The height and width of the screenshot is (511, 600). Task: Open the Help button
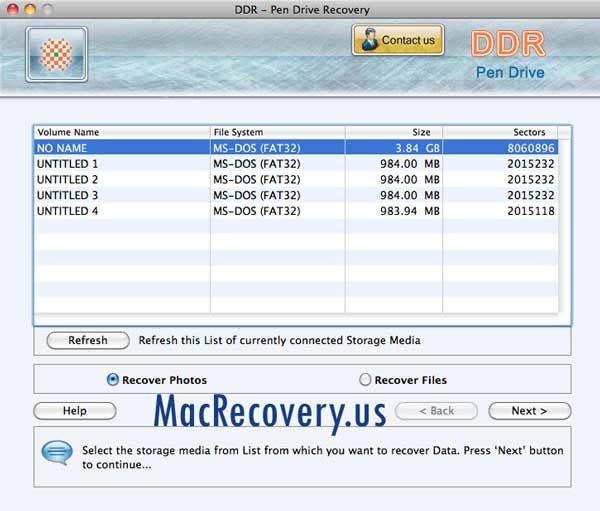[75, 411]
